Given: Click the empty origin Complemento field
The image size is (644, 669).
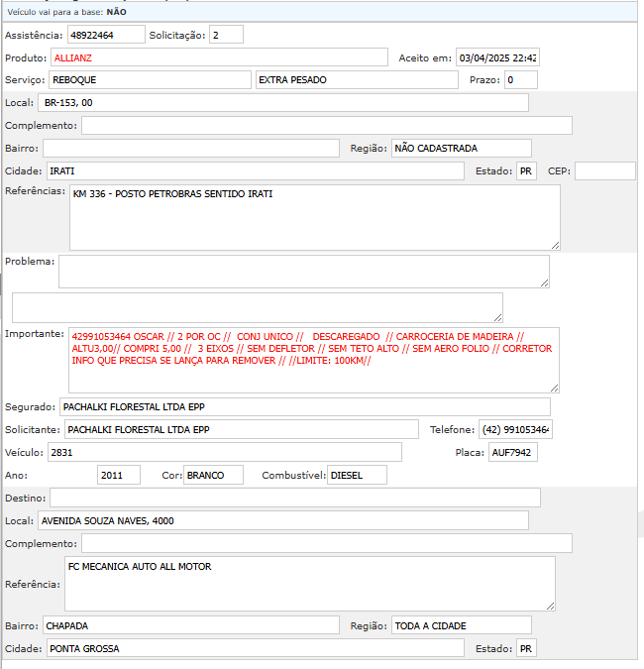Looking at the screenshot, I should point(327,126).
